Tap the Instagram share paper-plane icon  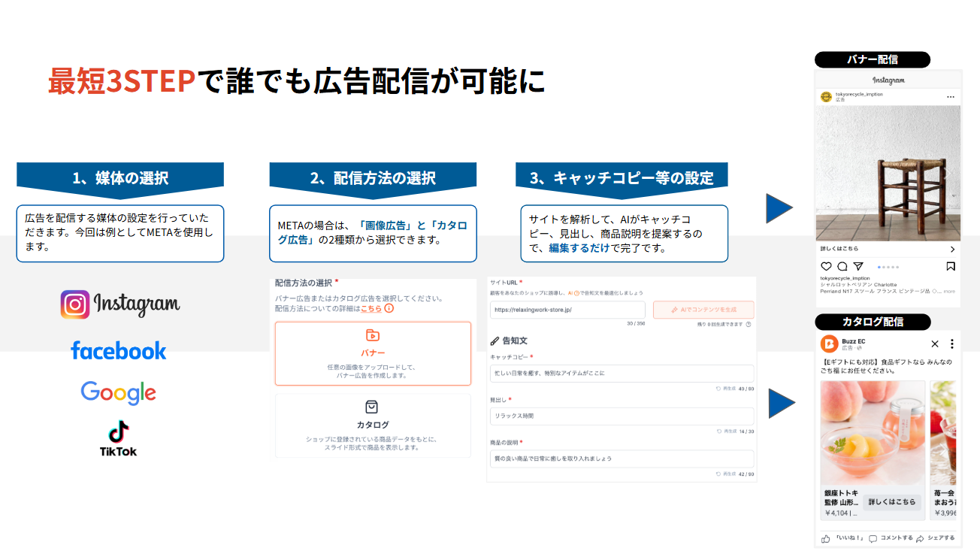858,266
